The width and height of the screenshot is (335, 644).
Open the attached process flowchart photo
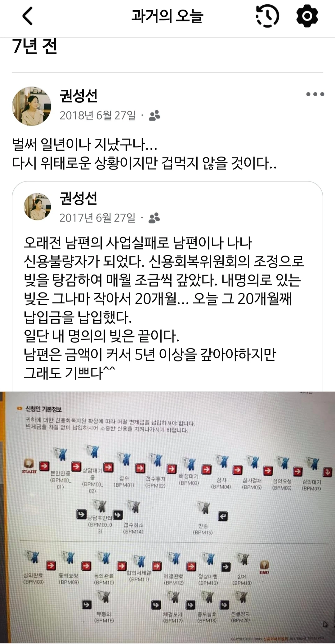[x=167, y=517]
